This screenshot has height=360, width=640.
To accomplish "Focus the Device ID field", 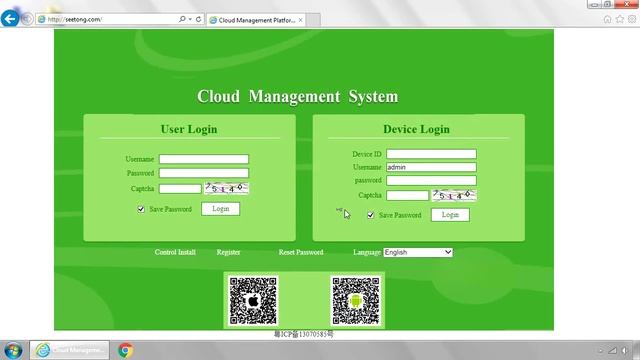I will click(x=431, y=154).
